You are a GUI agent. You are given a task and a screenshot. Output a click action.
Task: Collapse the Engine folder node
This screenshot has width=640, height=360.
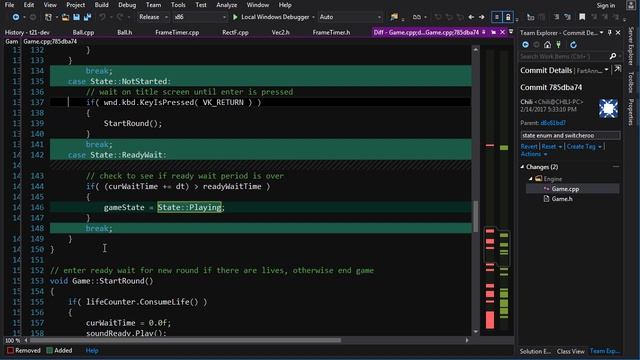pos(531,179)
